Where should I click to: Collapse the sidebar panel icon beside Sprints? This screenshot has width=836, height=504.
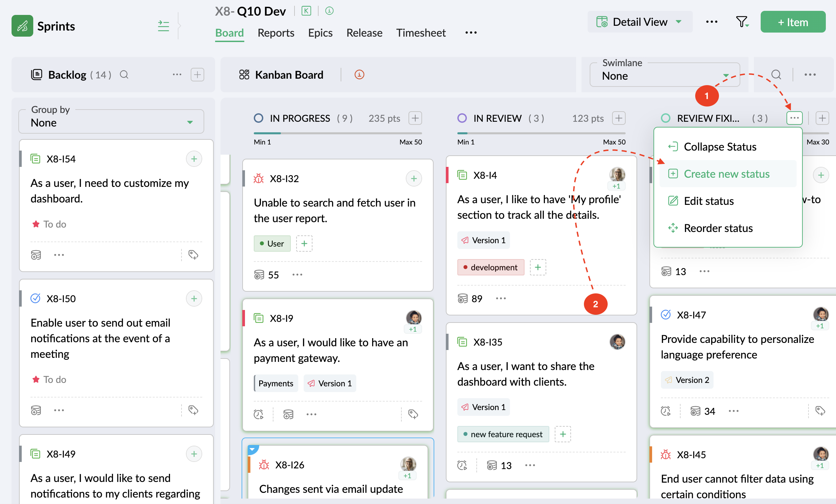pos(164,26)
